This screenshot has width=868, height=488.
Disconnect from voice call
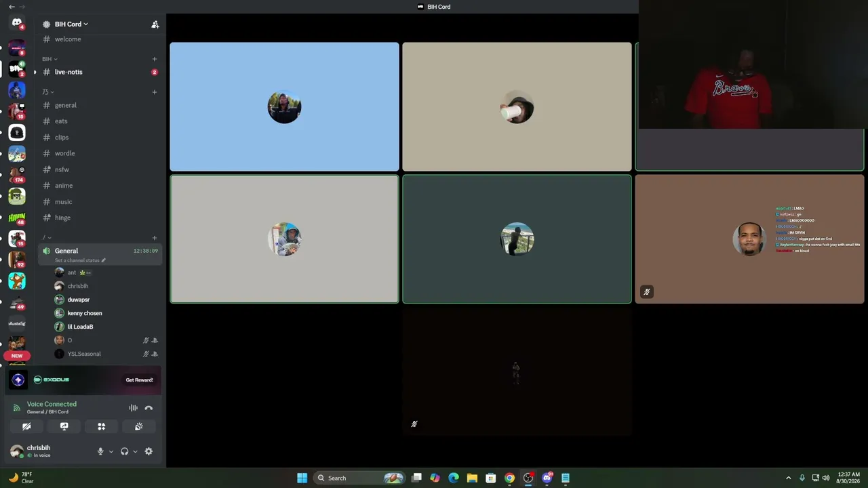tap(149, 408)
